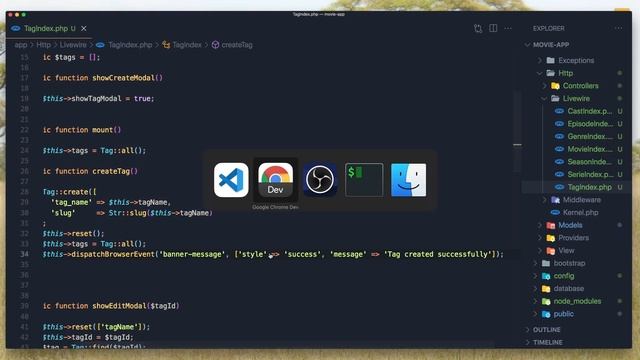The image size is (640, 360).
Task: Open the Explorer panel more actions menu
Action: point(618,28)
